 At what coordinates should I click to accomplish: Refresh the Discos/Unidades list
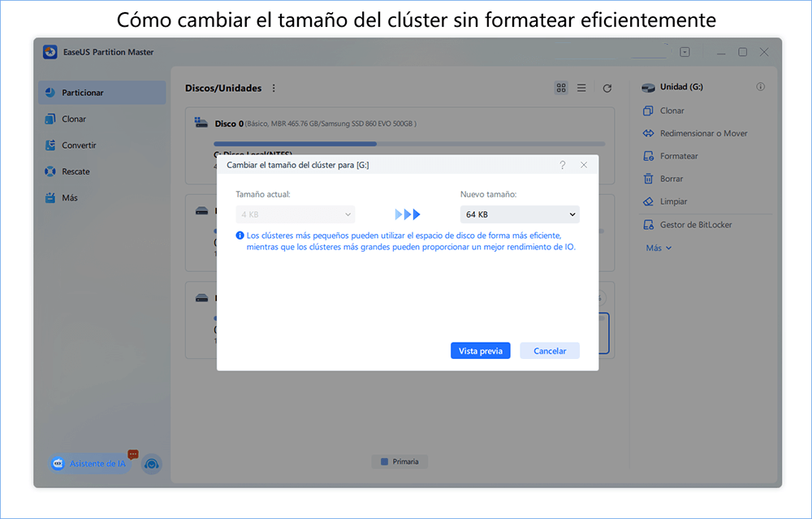click(x=607, y=88)
